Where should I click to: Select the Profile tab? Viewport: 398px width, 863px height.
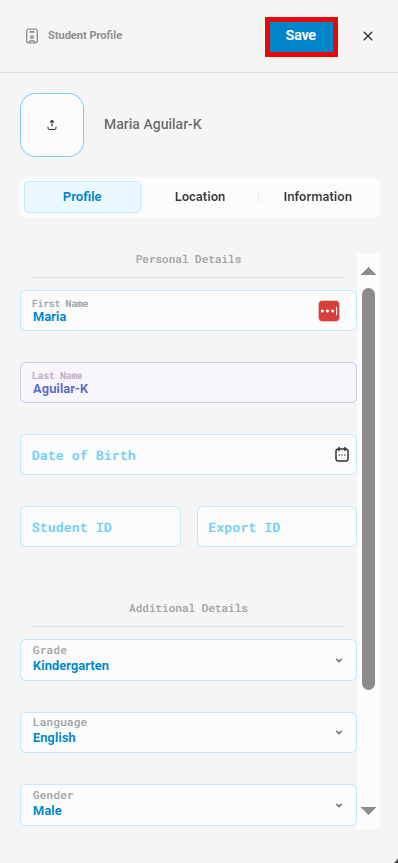[83, 197]
